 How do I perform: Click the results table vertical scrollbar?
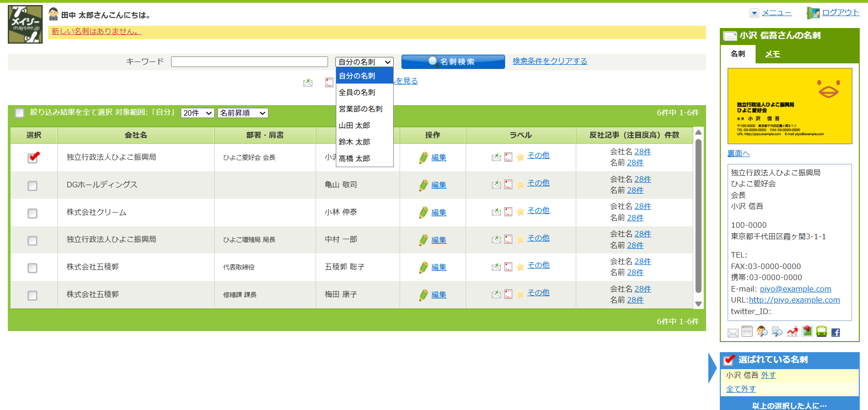tap(698, 216)
